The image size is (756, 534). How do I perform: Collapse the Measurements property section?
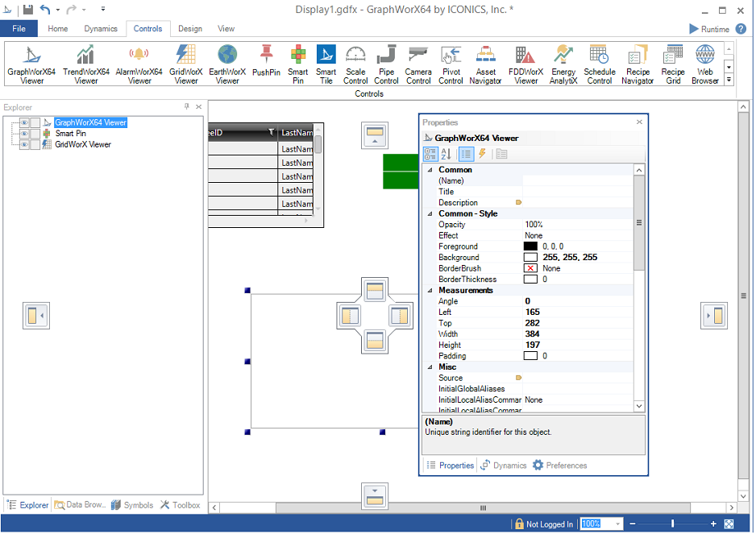pos(430,291)
